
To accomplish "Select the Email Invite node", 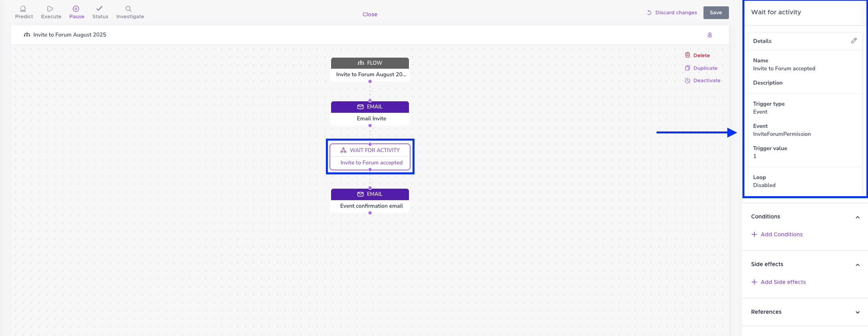I will point(370,113).
